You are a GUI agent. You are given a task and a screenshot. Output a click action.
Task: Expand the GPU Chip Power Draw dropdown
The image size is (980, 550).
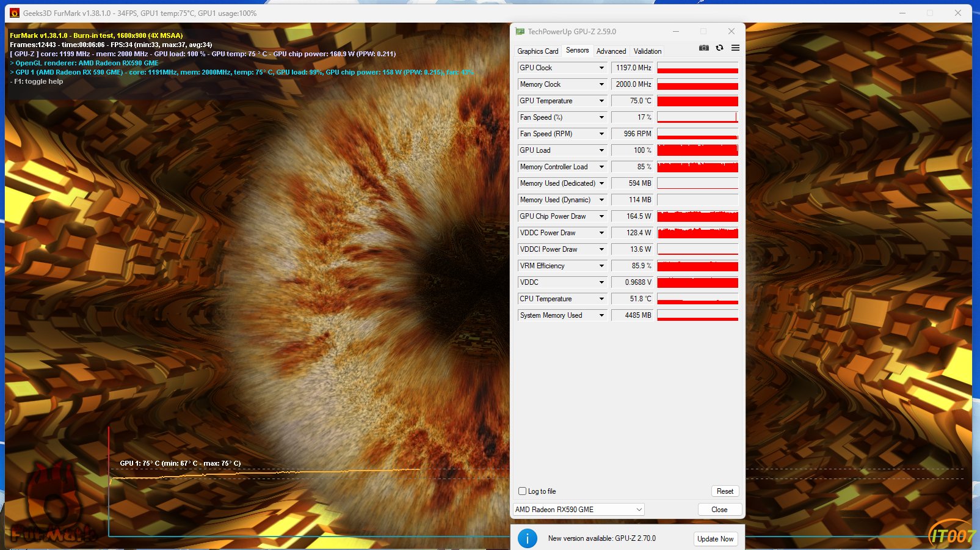601,216
